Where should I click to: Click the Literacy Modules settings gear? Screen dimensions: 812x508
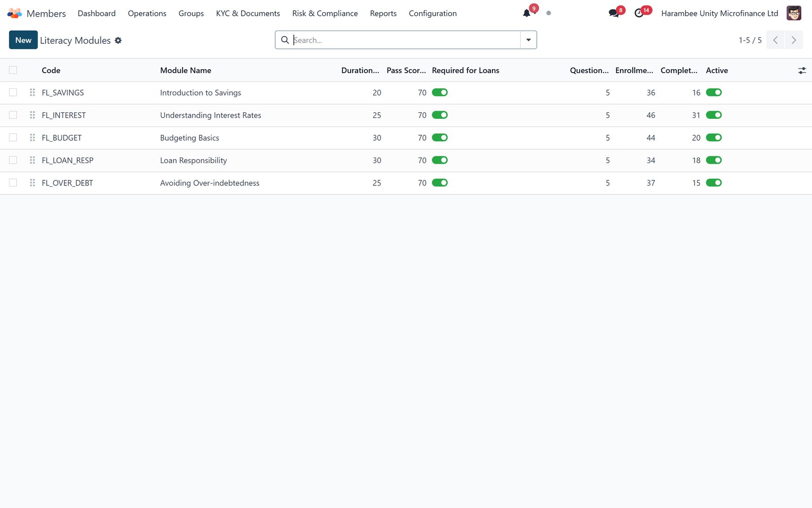click(x=118, y=40)
